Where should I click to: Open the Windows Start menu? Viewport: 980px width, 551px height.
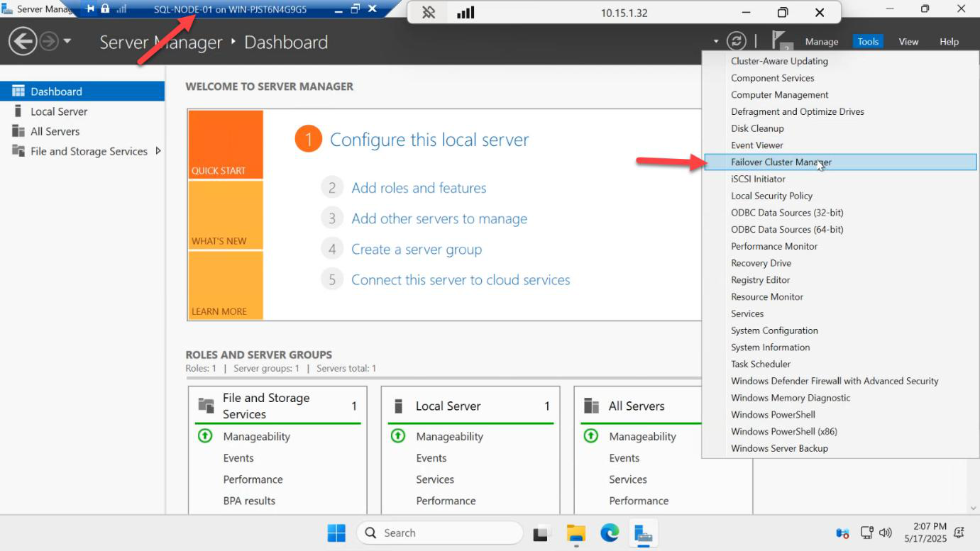click(x=336, y=533)
